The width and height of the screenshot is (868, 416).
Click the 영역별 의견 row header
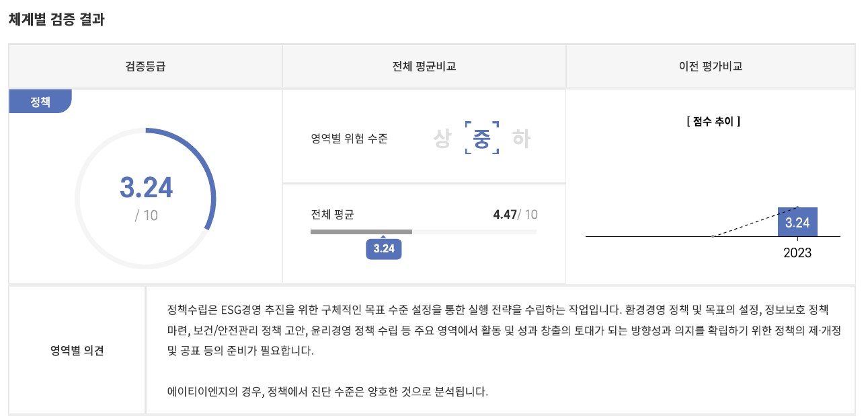[77, 351]
